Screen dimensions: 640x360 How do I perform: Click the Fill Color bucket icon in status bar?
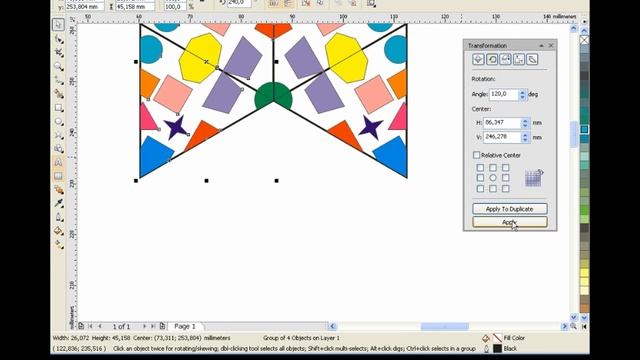(x=486, y=338)
